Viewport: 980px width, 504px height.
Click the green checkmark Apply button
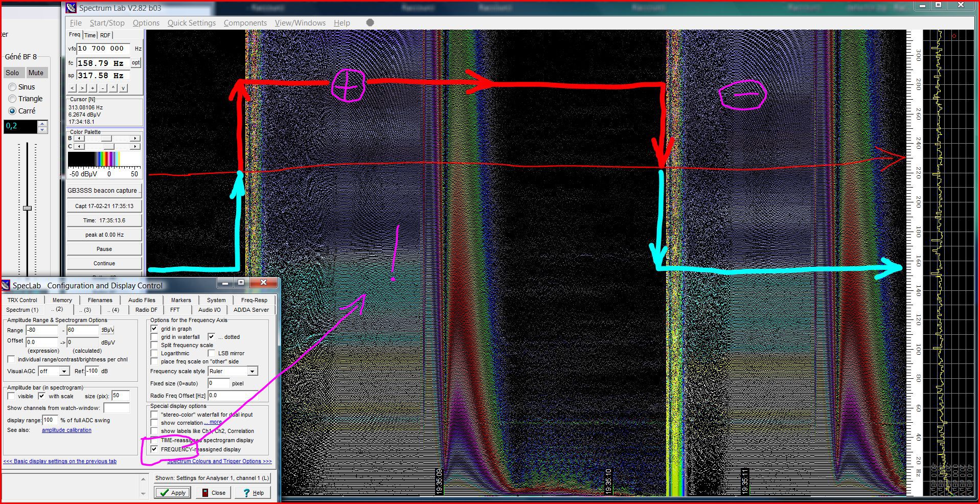coord(173,493)
